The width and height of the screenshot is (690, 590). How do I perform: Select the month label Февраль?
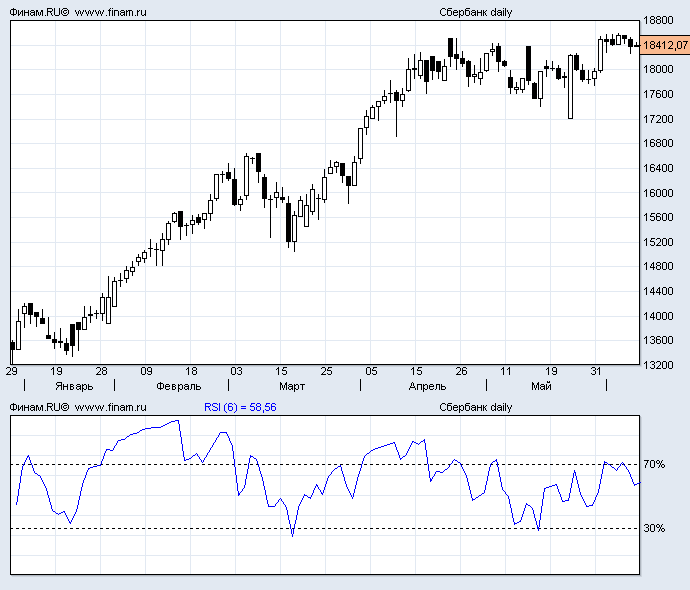coord(179,386)
